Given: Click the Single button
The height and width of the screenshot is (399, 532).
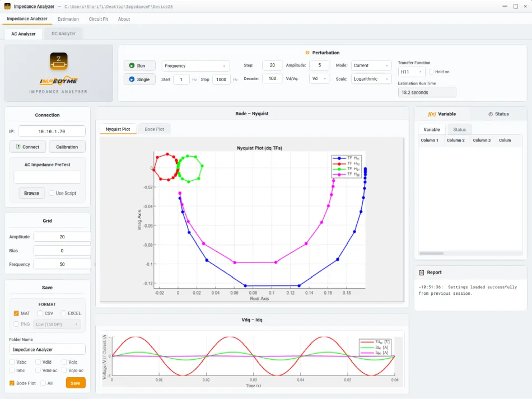Looking at the screenshot, I should 139,79.
